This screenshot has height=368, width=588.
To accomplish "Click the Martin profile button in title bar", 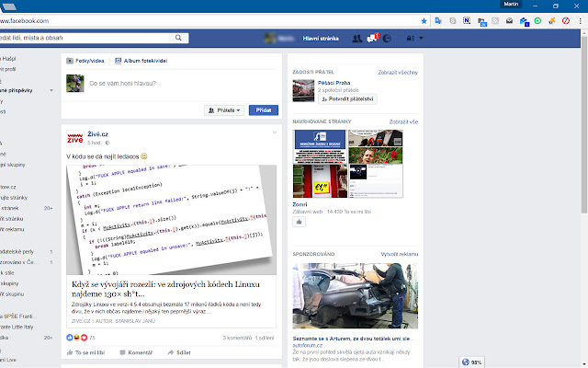I will (x=511, y=4).
